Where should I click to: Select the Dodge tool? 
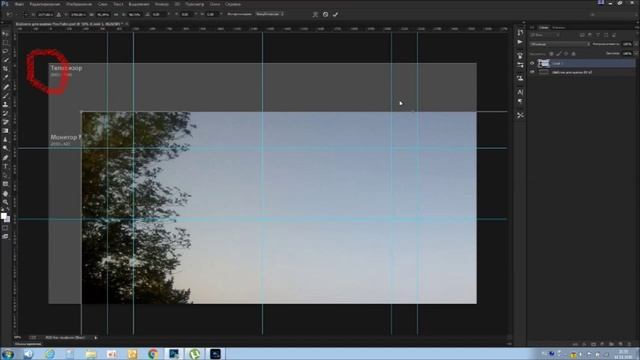[x=5, y=148]
